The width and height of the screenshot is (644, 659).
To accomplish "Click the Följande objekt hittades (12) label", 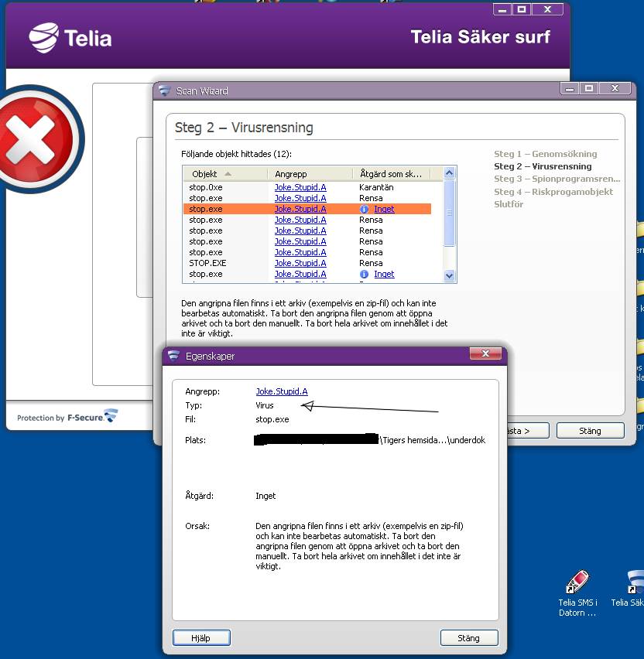I will (x=236, y=154).
